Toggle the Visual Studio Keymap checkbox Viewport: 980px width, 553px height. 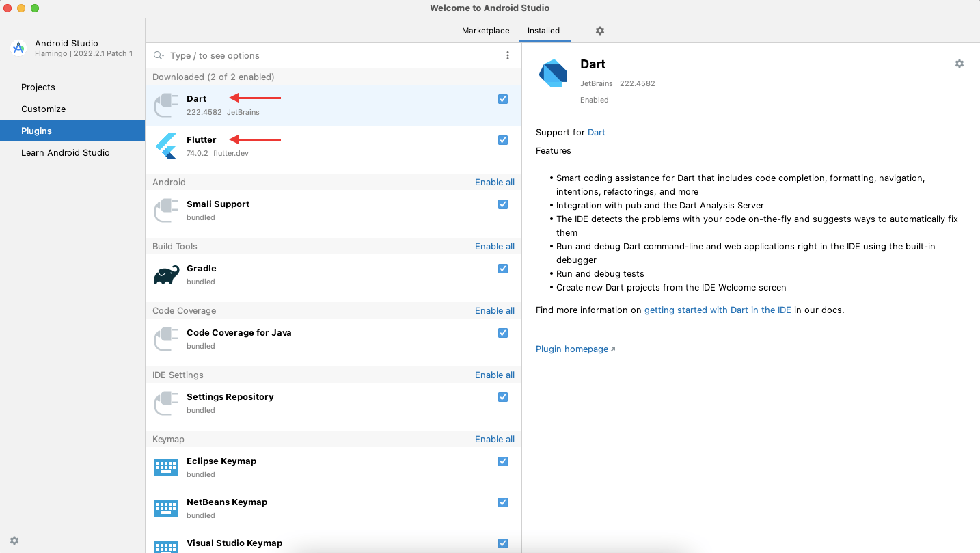pyautogui.click(x=503, y=543)
